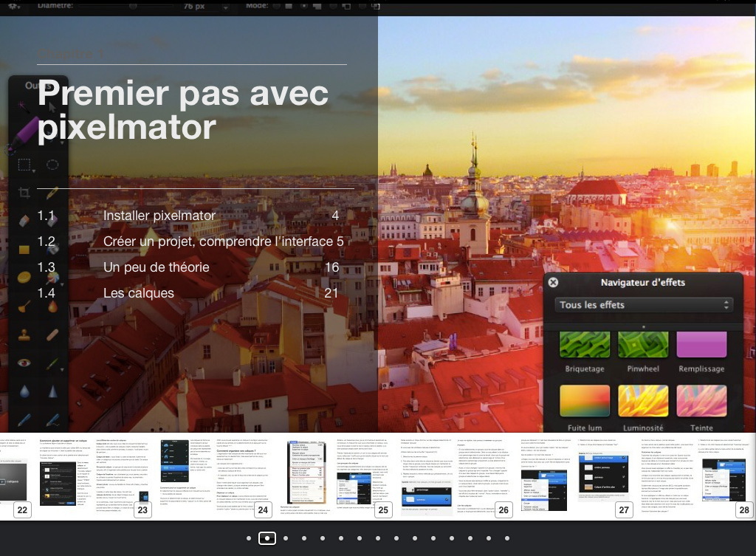756x556 pixels.
Task: Select the Eraser tool in left column
Action: pos(24,221)
